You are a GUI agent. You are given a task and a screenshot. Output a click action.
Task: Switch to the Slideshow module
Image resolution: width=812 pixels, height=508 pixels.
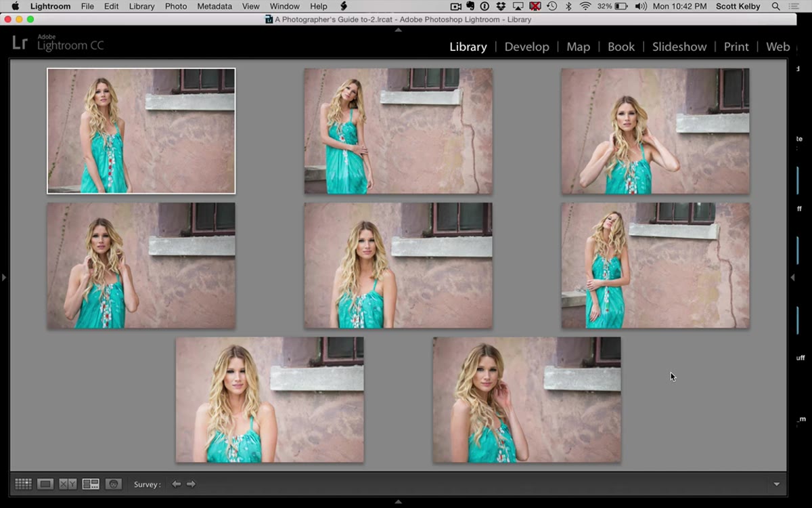(679, 47)
